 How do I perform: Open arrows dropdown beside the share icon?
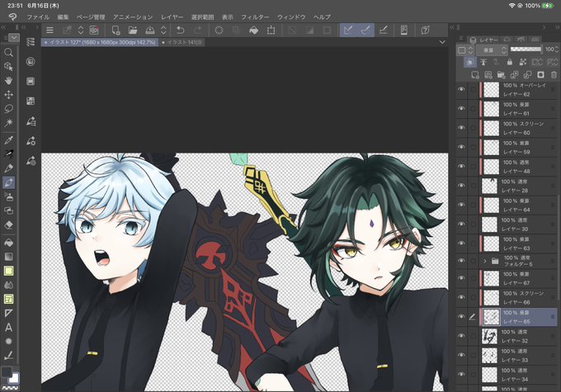point(81,30)
